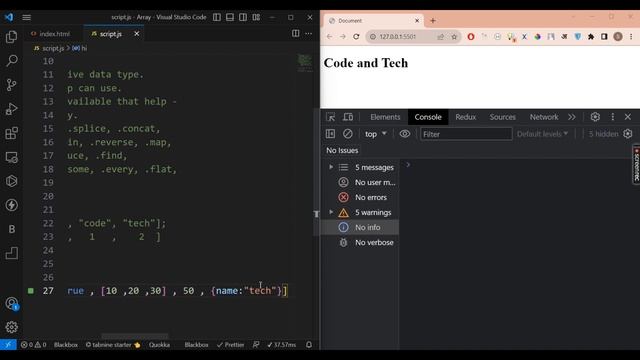The width and height of the screenshot is (640, 360).
Task: Switch to the Sources tab in DevTools
Action: point(502,117)
